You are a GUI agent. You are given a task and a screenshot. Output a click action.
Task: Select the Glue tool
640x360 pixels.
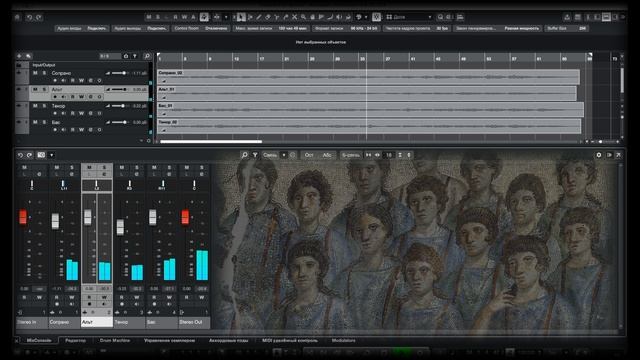[286, 17]
